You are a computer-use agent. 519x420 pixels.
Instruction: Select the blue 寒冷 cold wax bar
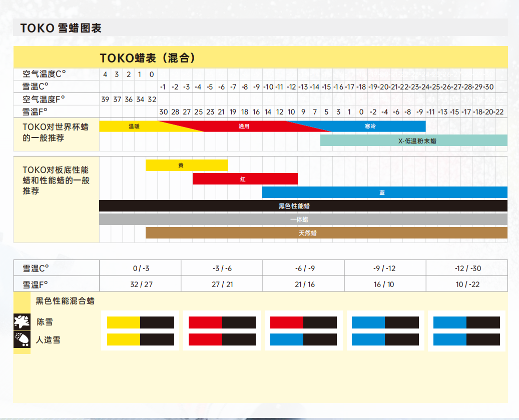coord(370,126)
